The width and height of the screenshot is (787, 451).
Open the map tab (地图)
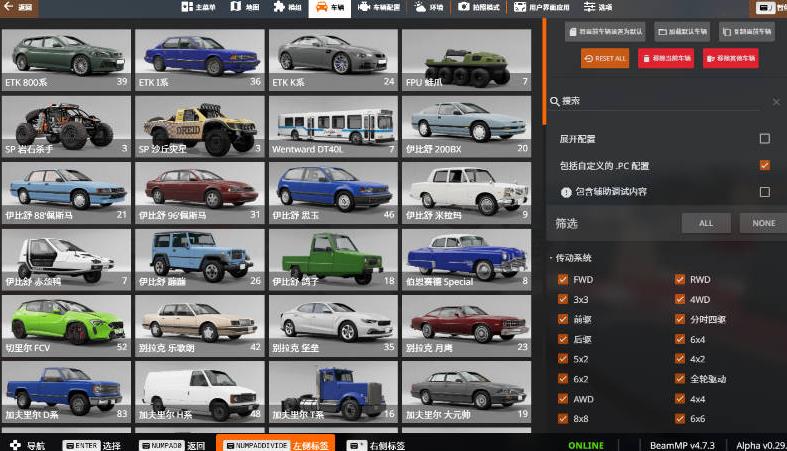point(245,7)
